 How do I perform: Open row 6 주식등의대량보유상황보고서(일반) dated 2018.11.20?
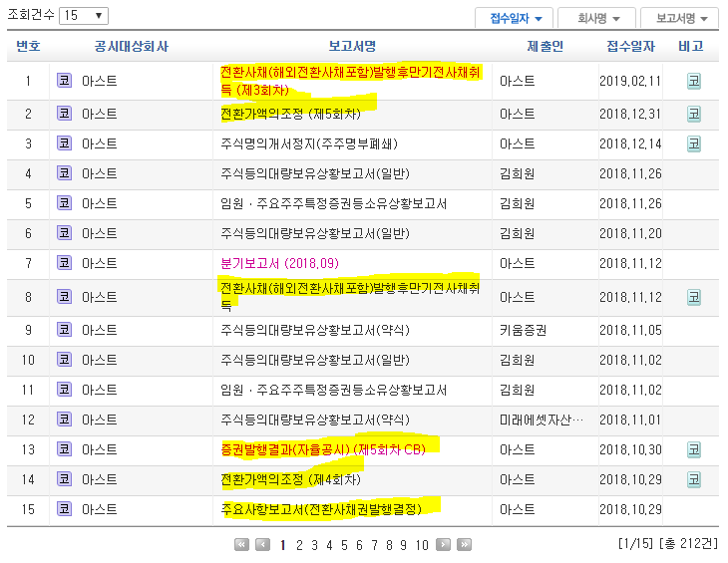click(x=315, y=233)
